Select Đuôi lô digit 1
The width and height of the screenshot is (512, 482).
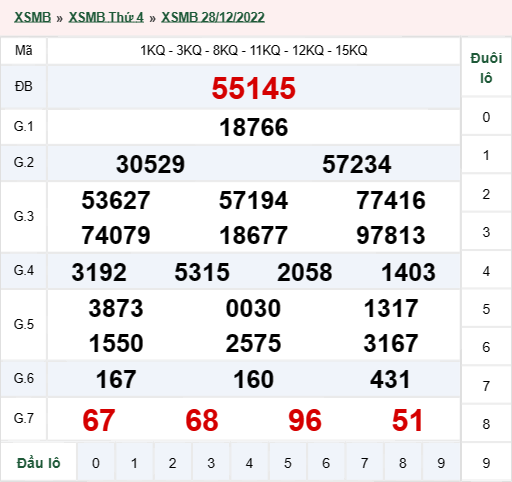[486, 155]
